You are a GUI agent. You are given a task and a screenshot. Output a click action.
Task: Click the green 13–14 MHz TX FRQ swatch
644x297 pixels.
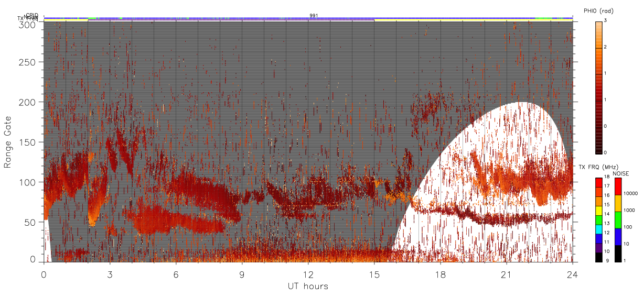(x=599, y=220)
